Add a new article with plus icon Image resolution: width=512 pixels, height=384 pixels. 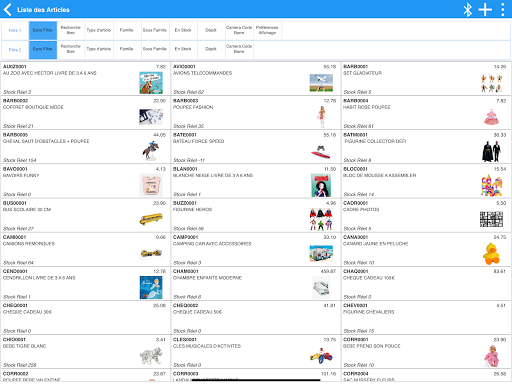click(485, 9)
